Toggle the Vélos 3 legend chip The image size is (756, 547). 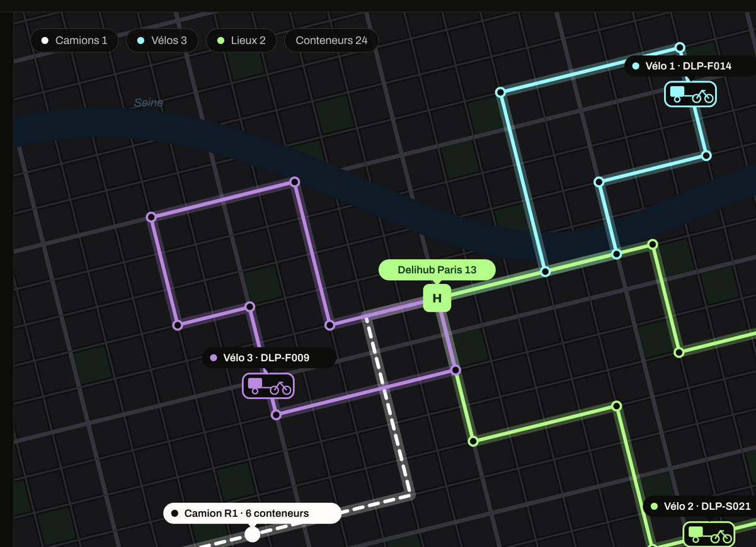[162, 40]
